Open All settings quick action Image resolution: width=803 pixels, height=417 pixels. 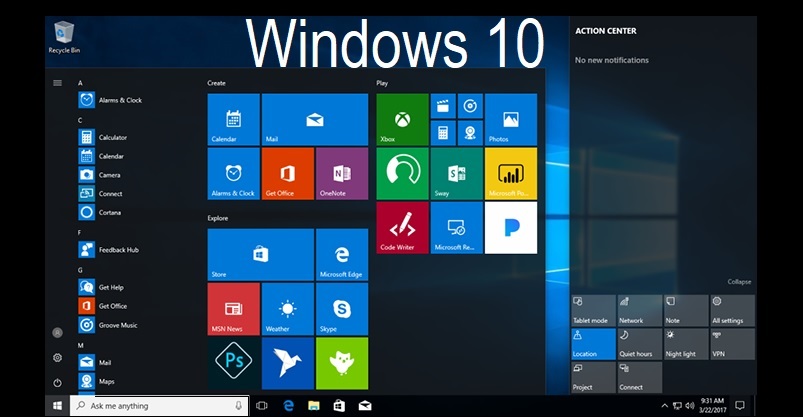(732, 310)
